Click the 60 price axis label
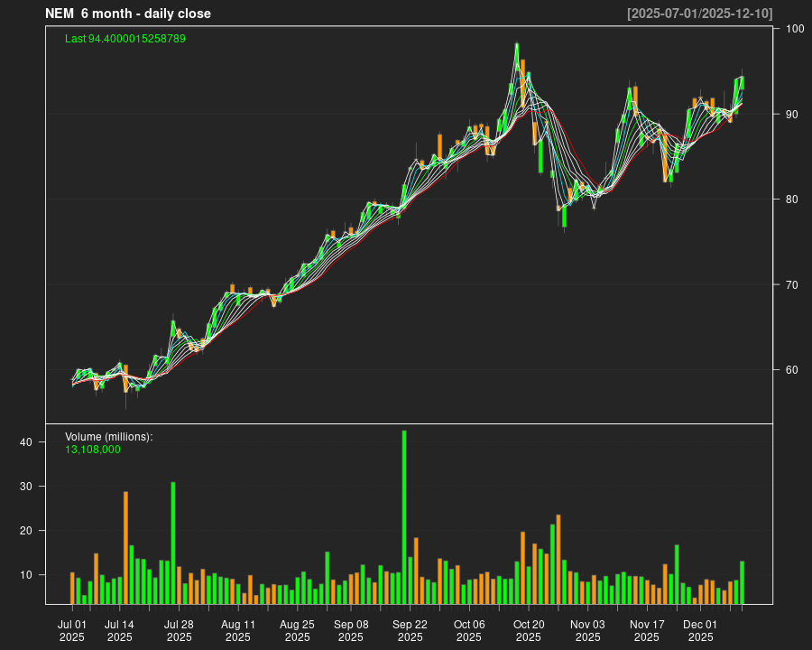This screenshot has height=650, width=812. point(791,370)
